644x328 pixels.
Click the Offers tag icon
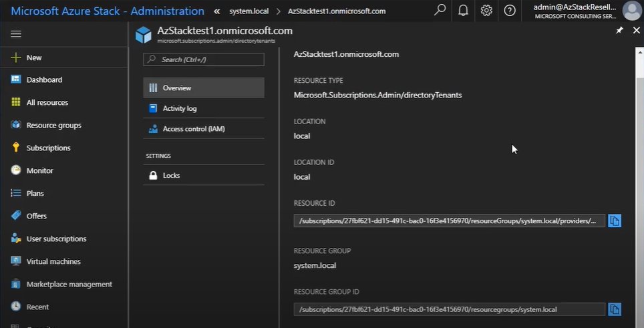point(15,216)
